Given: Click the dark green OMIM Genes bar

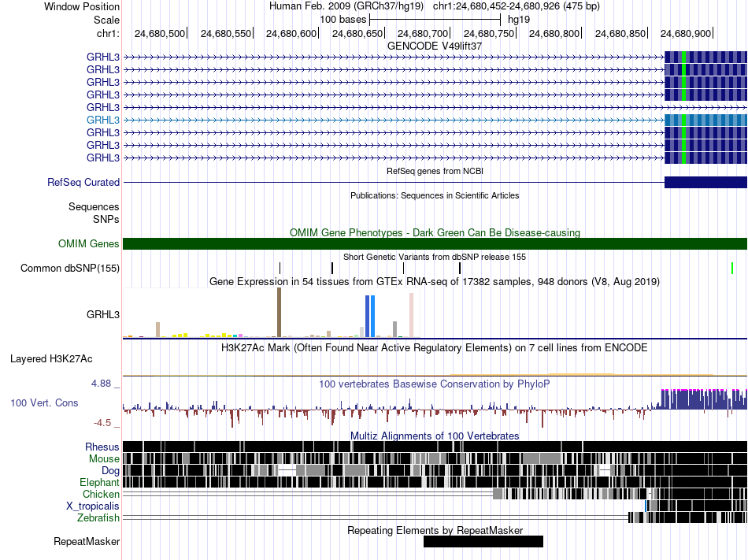Looking at the screenshot, I should pos(435,243).
